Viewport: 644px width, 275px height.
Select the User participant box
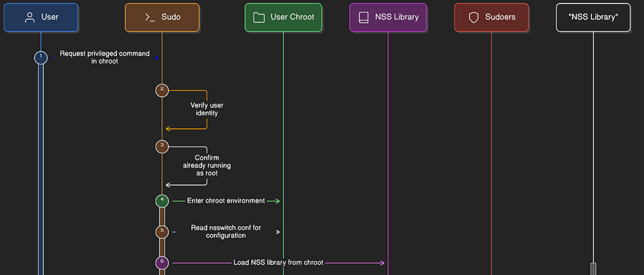pyautogui.click(x=41, y=17)
